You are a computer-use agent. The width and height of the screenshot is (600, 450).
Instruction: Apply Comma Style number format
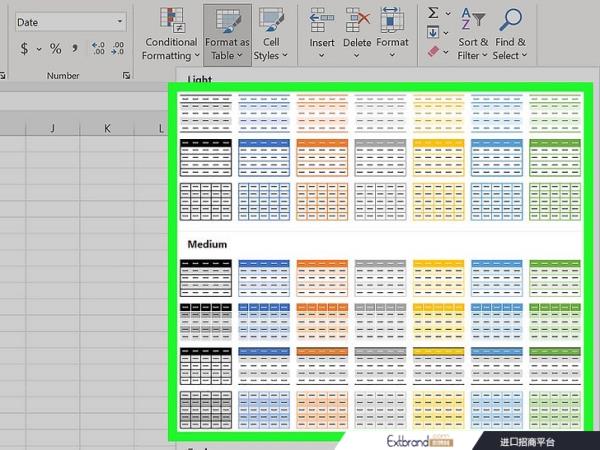tap(76, 48)
